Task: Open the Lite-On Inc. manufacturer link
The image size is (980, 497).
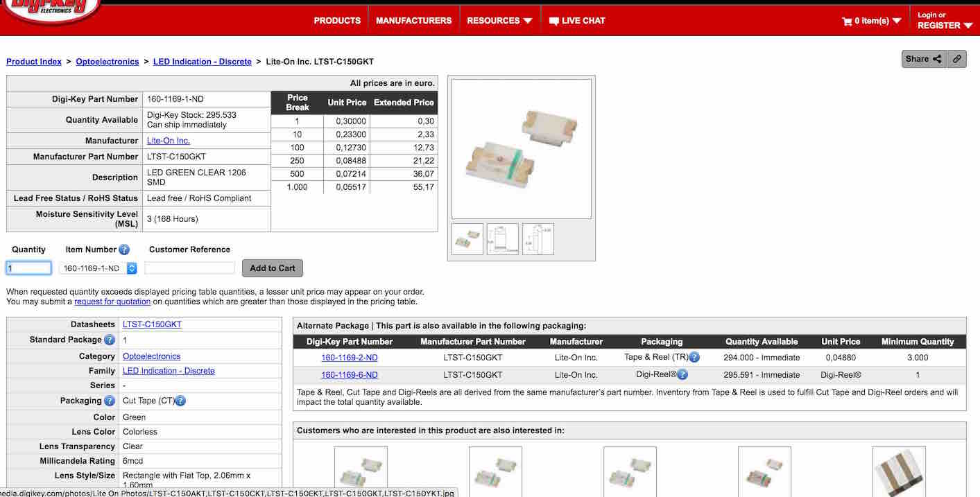Action: 169,141
